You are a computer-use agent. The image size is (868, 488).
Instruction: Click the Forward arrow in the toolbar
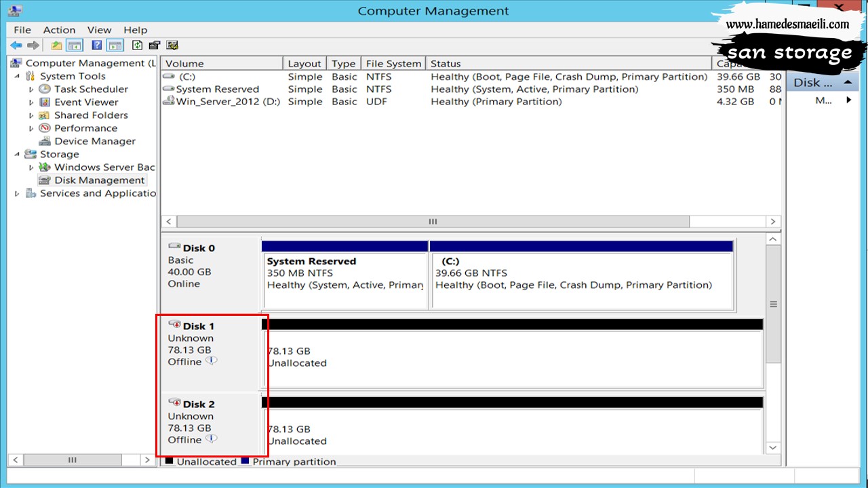33,45
